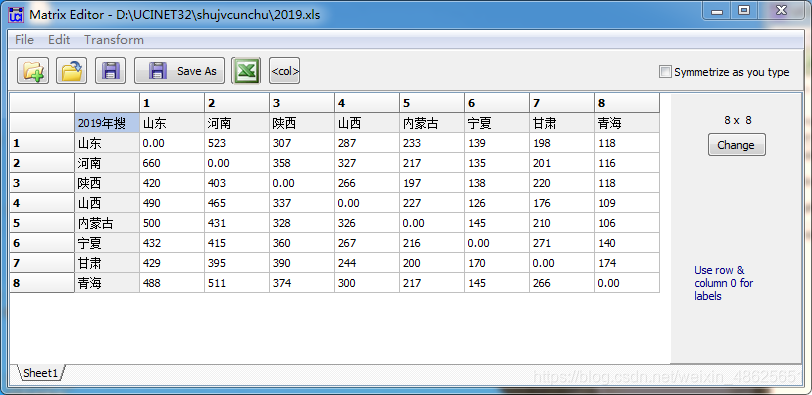Select cell with value 327

coord(367,163)
